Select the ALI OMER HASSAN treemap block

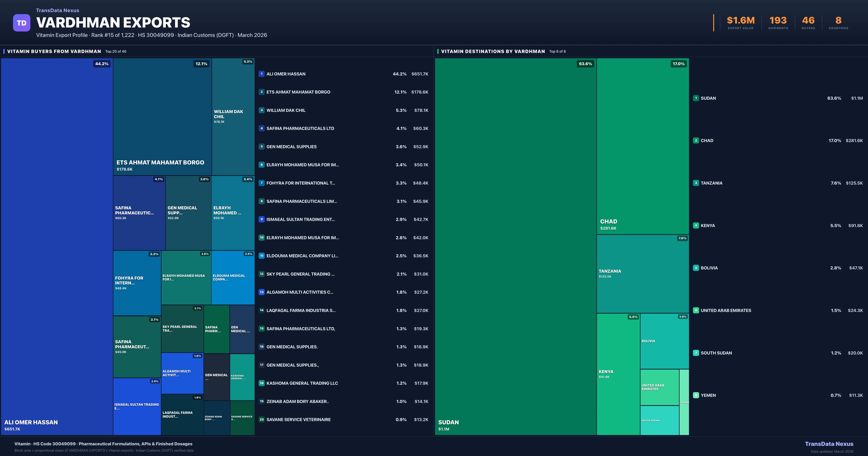tap(57, 246)
